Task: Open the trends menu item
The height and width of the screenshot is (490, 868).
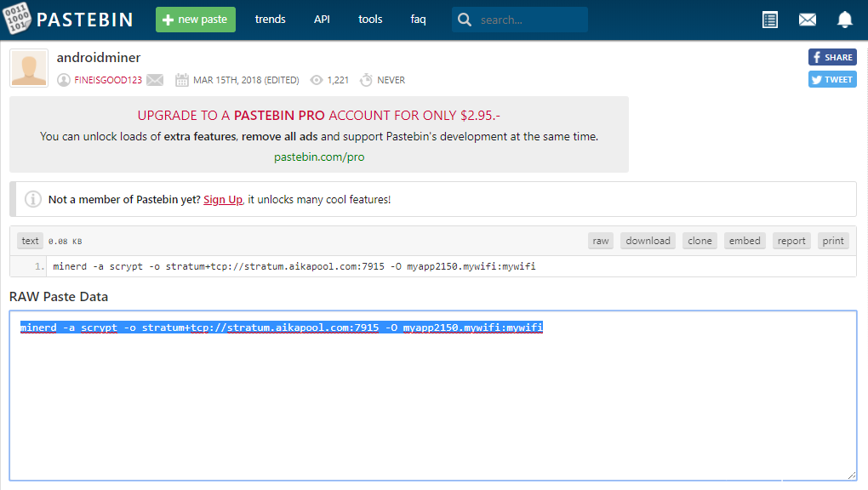Action: click(x=270, y=20)
